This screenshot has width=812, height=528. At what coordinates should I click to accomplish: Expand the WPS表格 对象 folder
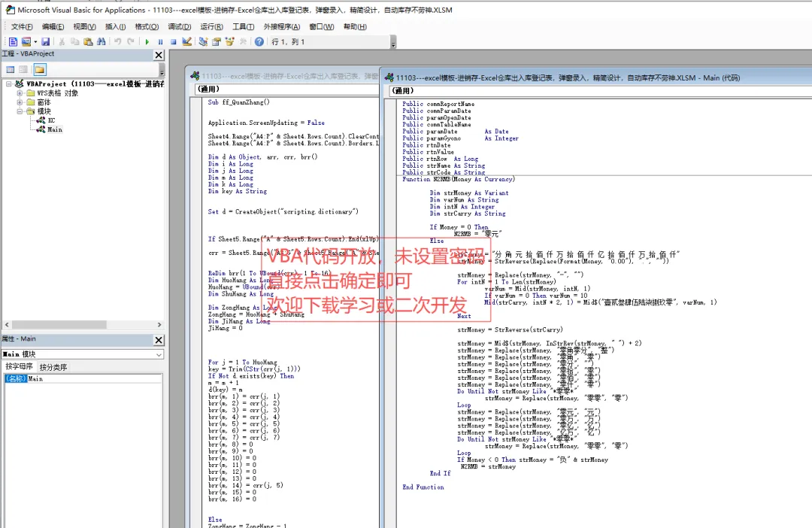coord(20,93)
